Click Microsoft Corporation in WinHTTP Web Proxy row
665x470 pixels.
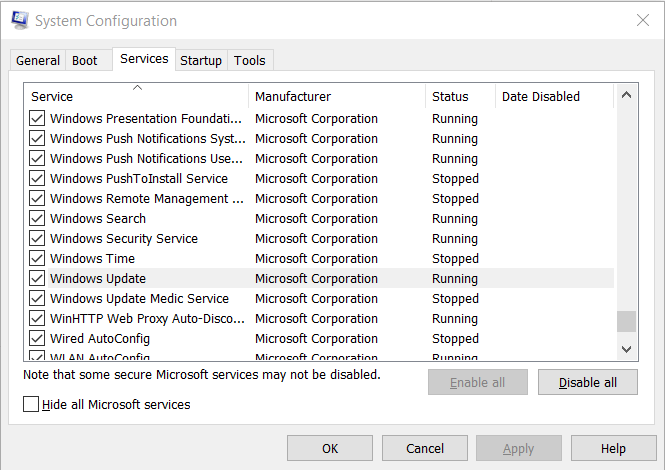pyautogui.click(x=316, y=319)
